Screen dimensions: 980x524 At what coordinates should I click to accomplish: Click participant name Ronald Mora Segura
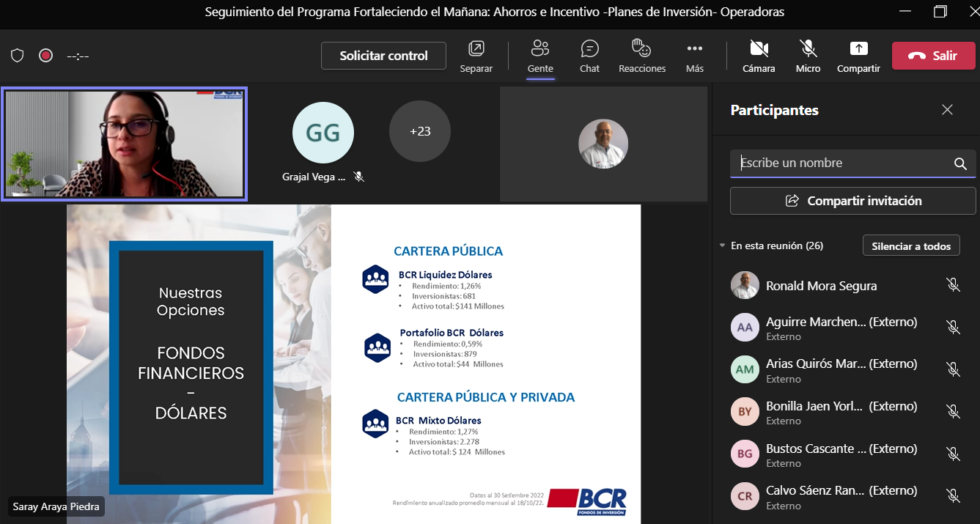821,286
